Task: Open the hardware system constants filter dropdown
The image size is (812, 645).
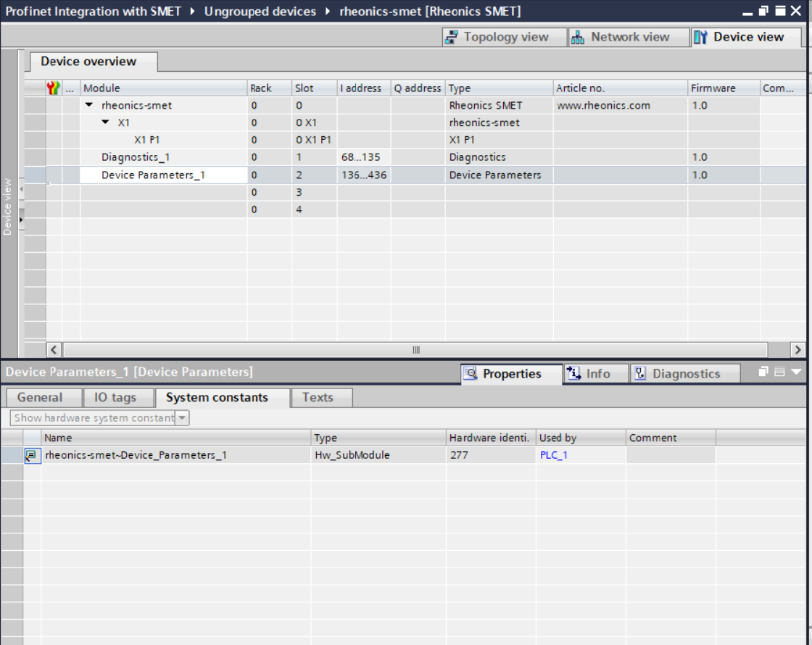Action: (x=182, y=417)
